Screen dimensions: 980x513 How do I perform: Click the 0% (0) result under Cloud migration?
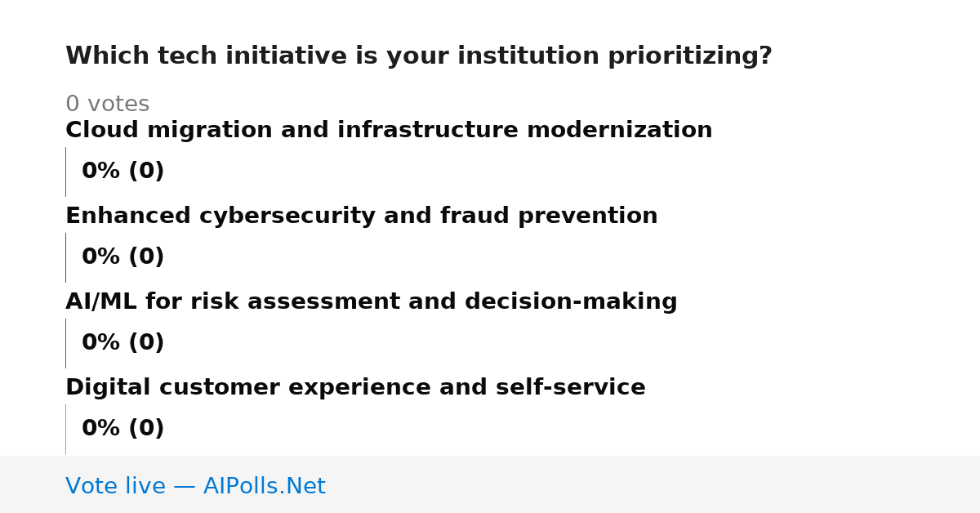tap(123, 172)
